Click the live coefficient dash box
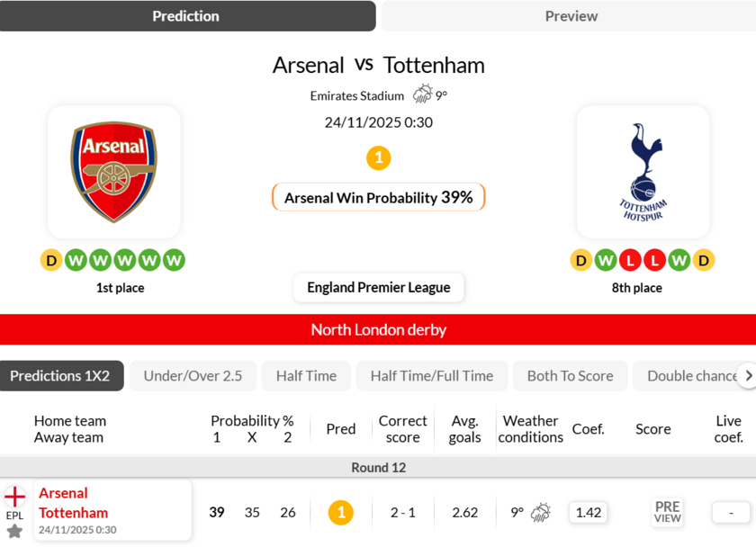 (731, 513)
